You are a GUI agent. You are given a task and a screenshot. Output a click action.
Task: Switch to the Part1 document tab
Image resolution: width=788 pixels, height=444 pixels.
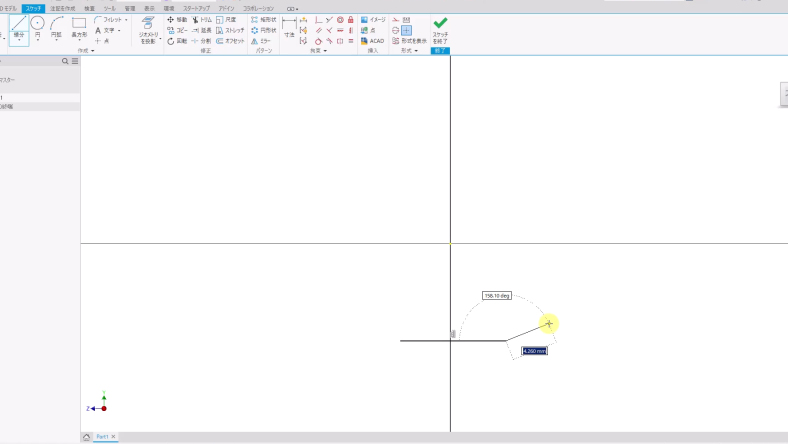[103, 437]
